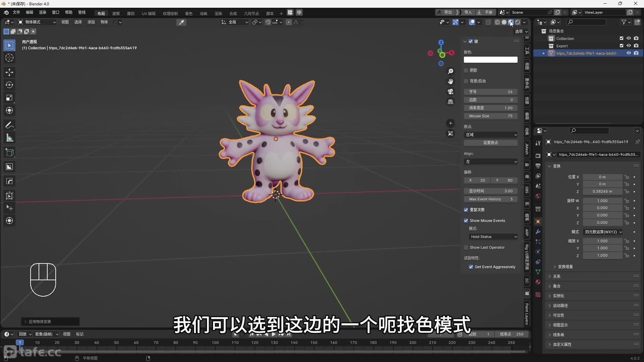The width and height of the screenshot is (644, 362).
Task: Toggle the 重复次数 checkbox
Action: pyautogui.click(x=466, y=209)
